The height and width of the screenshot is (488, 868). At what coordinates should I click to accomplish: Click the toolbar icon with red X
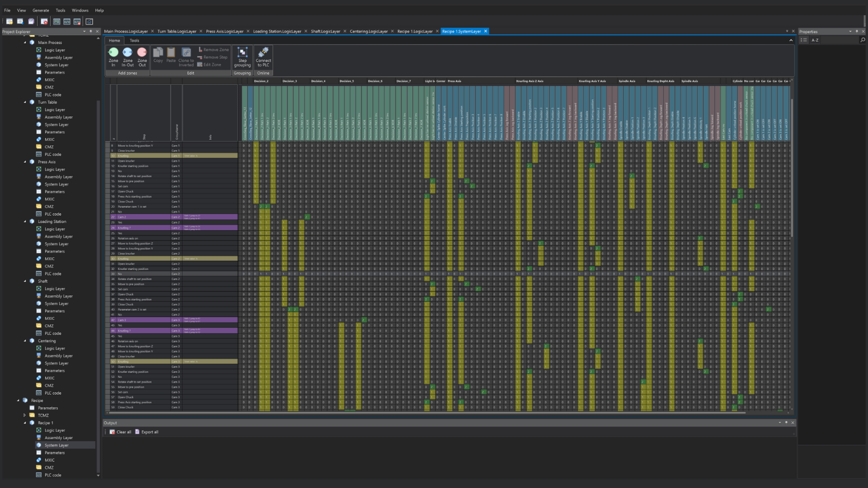(x=44, y=22)
